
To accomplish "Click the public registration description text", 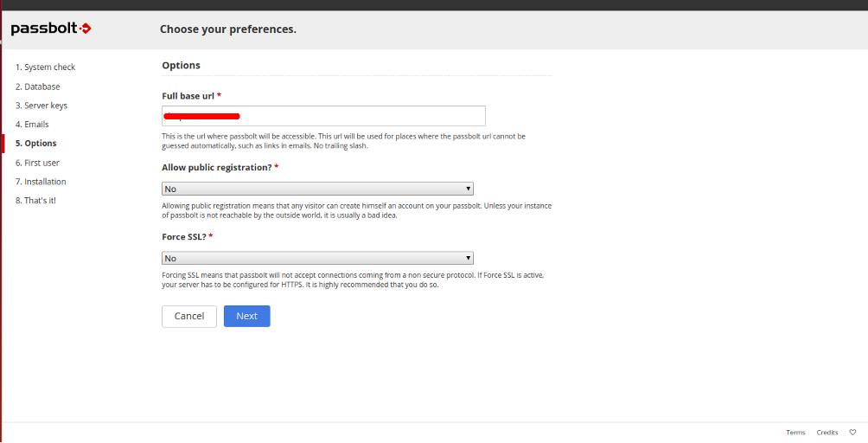I will [x=356, y=210].
